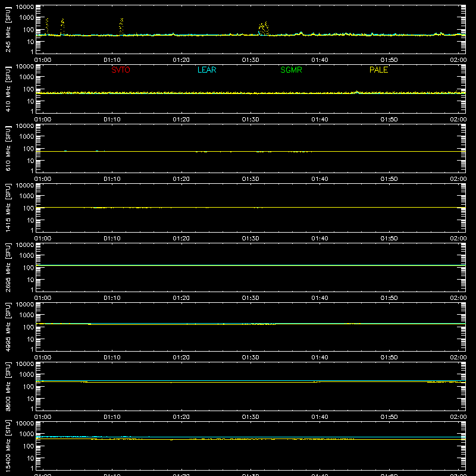Click the 02:00 label under the 4995 MHz panel

click(458, 358)
